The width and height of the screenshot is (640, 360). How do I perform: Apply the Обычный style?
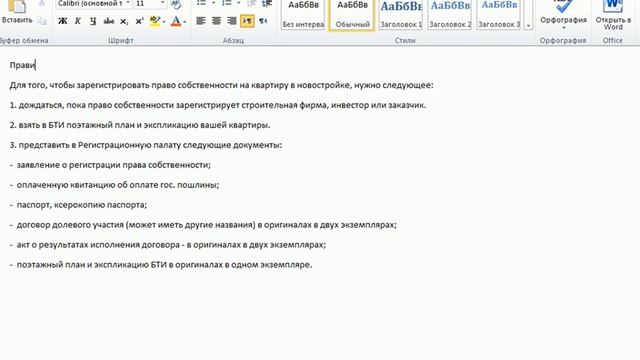352,14
